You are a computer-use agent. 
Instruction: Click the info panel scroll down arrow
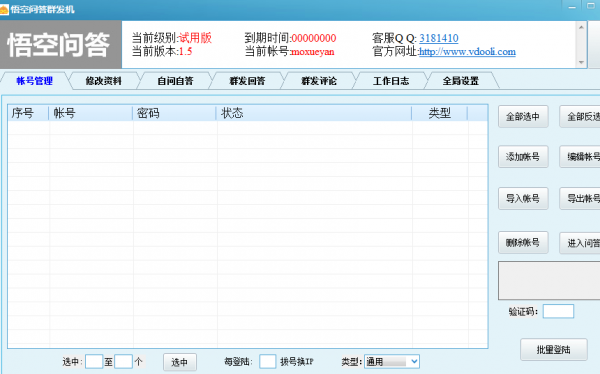[581, 62]
